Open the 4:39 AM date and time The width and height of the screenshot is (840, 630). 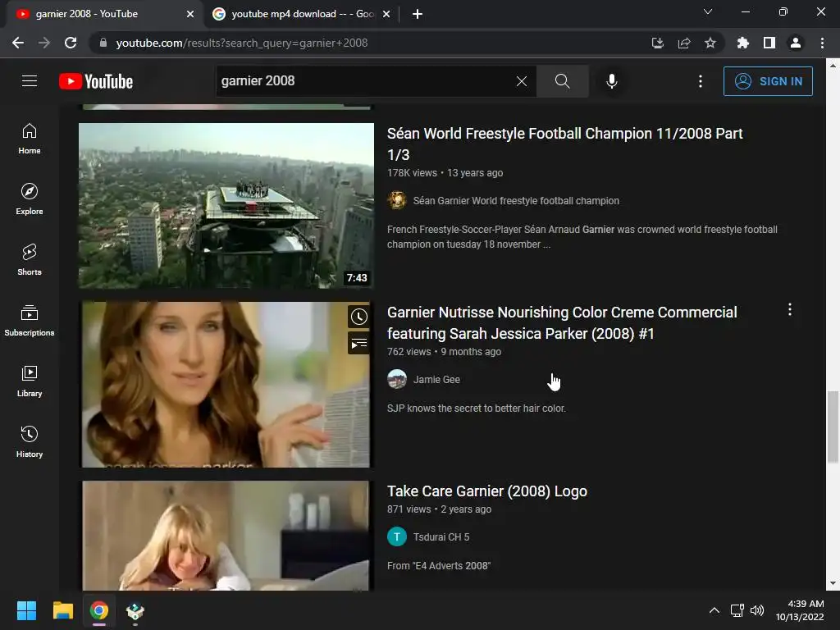[x=800, y=610]
